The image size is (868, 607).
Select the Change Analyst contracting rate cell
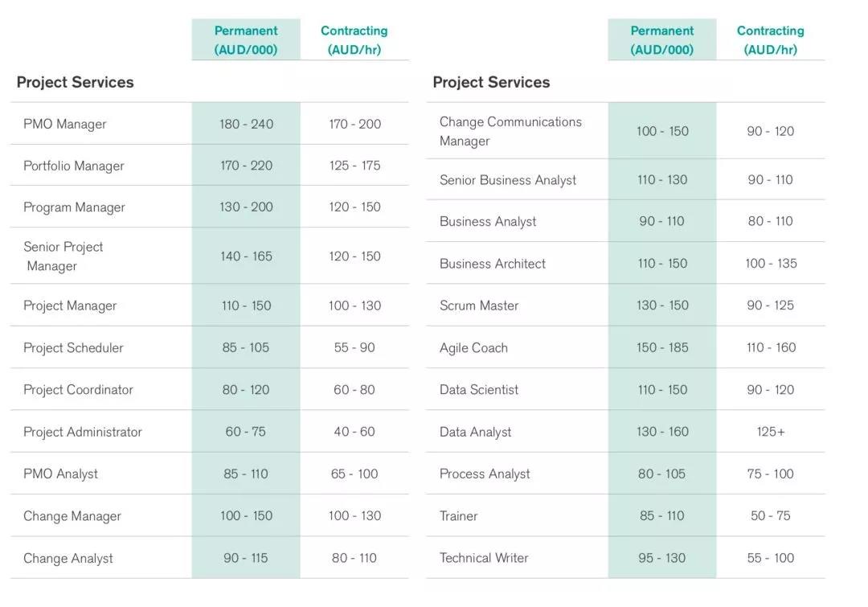tap(354, 558)
